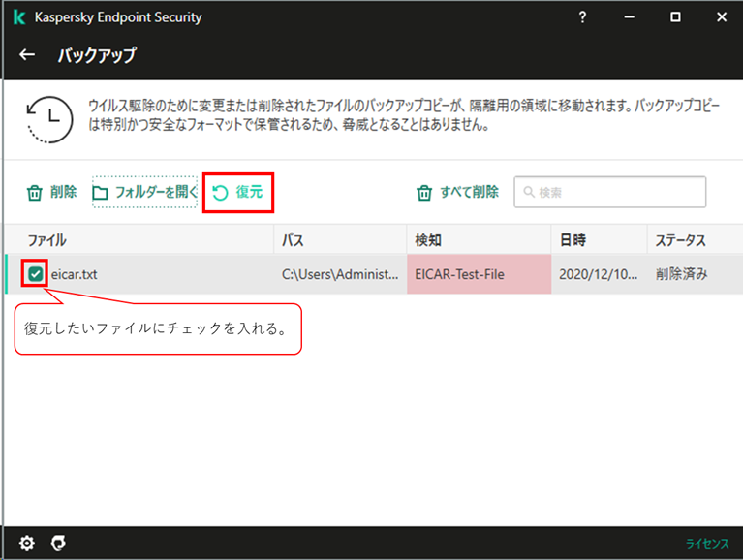
Task: Open settings with the gear icon
Action: pos(27,543)
